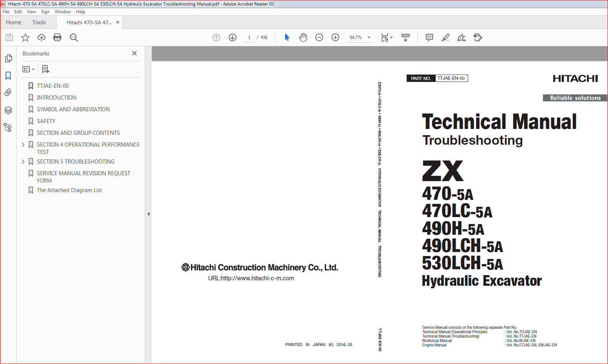Click the page number input field
This screenshot has width=608, height=364.
(249, 37)
